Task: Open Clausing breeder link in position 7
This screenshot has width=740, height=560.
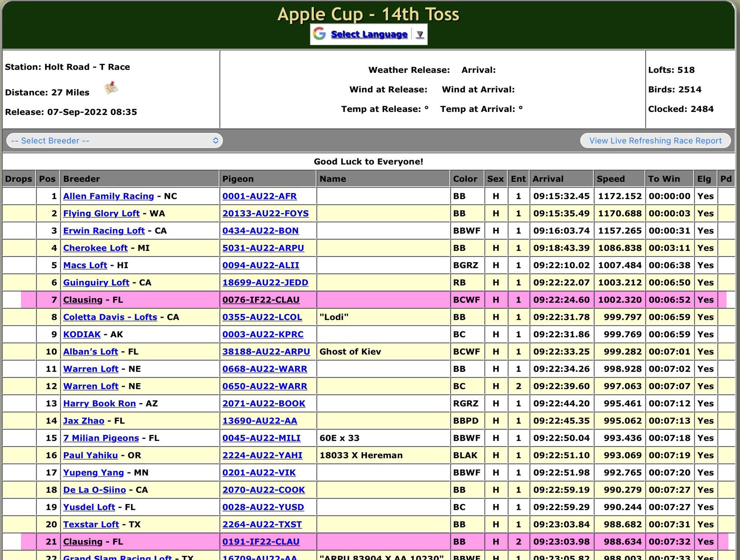Action: (x=83, y=300)
